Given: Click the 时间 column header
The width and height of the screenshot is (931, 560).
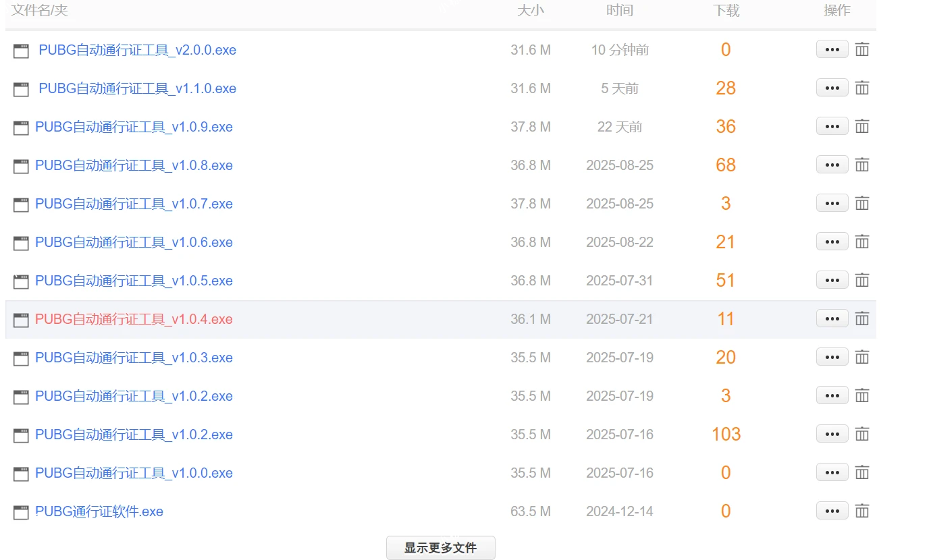Looking at the screenshot, I should pyautogui.click(x=619, y=10).
